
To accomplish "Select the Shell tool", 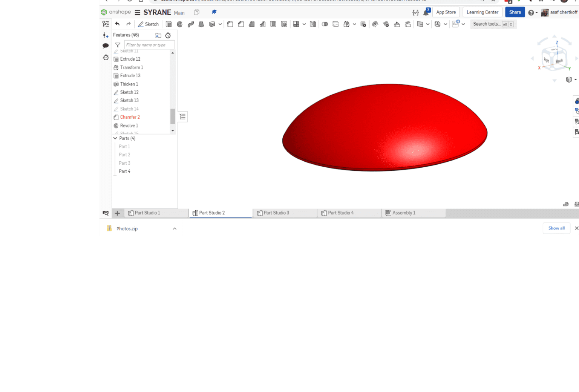I will click(273, 24).
